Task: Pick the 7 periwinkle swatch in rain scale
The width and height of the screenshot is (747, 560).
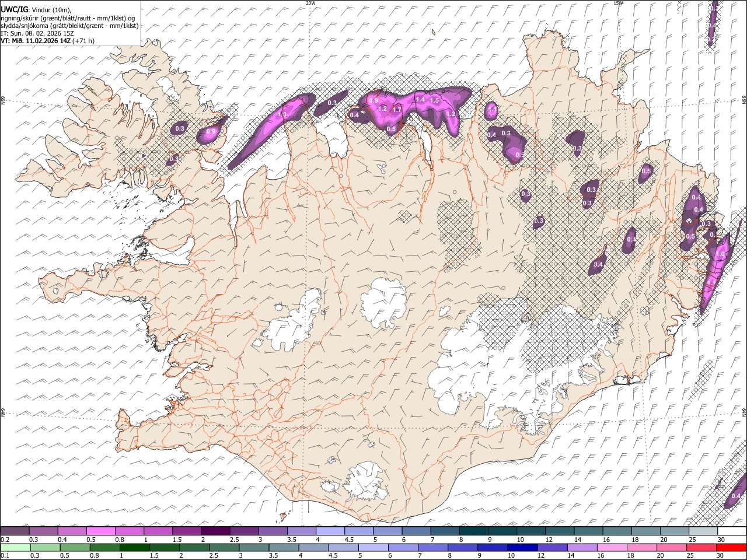Action: pos(433,547)
